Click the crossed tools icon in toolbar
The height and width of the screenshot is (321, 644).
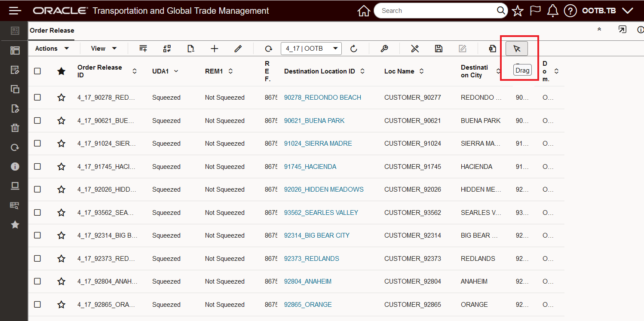point(415,49)
